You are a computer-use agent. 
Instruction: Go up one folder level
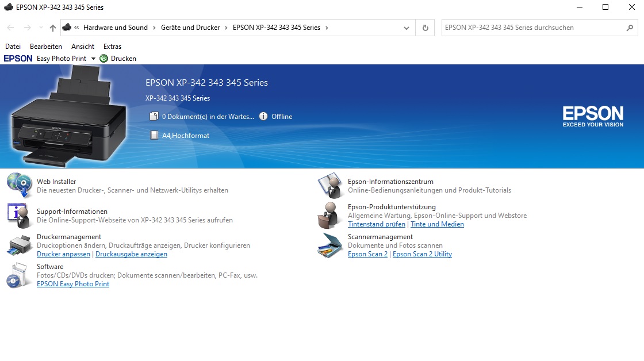tap(52, 28)
